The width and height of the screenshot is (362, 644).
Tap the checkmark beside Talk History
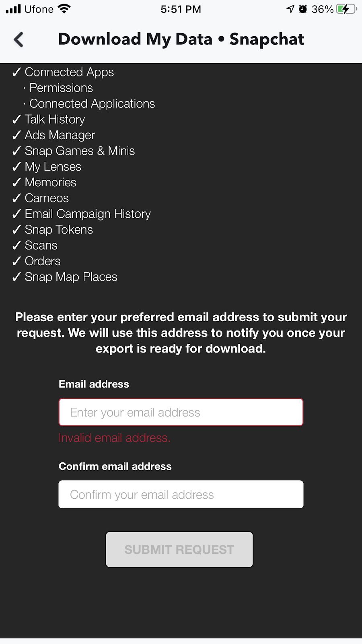(16, 120)
